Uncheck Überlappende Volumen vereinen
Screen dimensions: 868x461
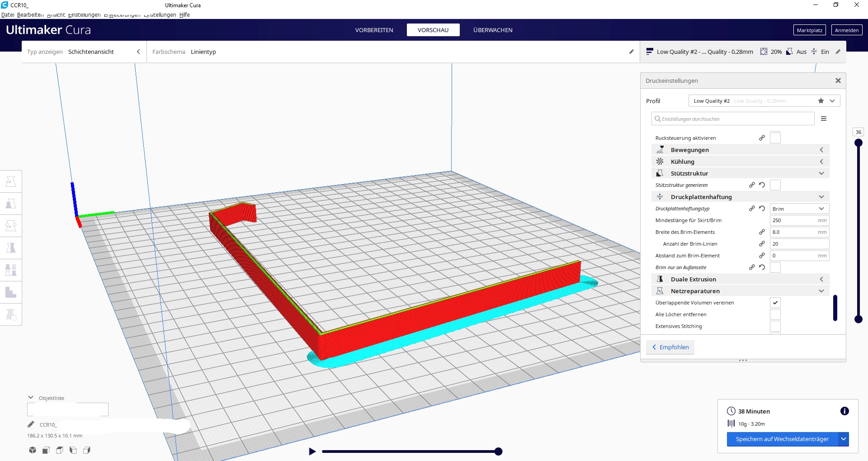point(776,302)
